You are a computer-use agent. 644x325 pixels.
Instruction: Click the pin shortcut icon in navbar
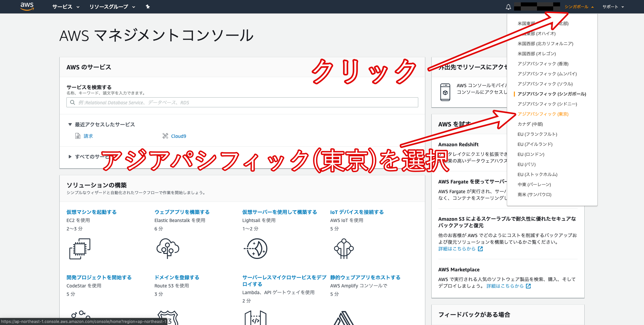point(148,7)
